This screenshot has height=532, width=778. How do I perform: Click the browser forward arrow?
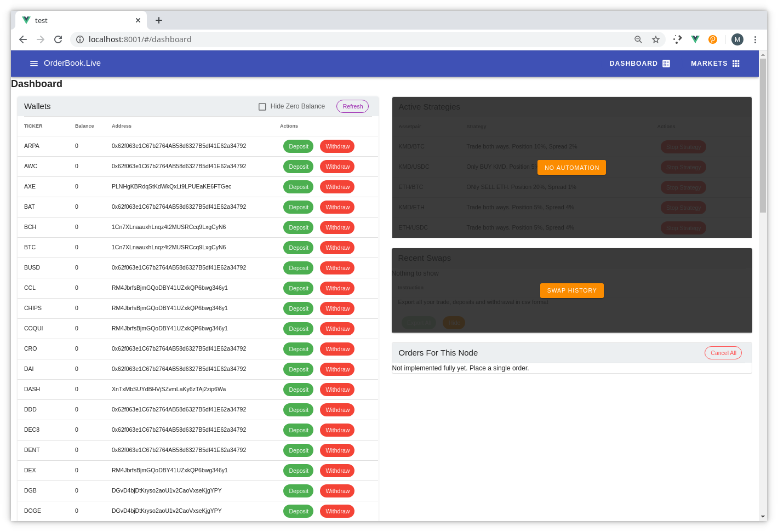point(41,39)
